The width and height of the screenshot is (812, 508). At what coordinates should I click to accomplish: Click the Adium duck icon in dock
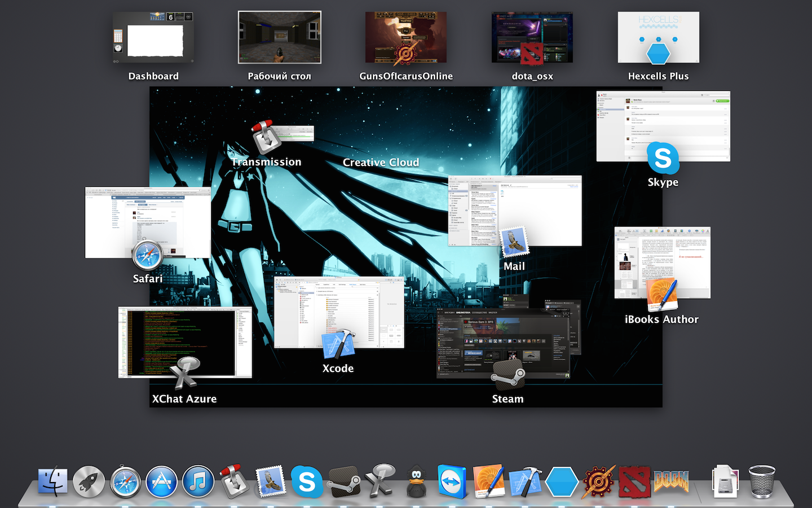click(416, 482)
